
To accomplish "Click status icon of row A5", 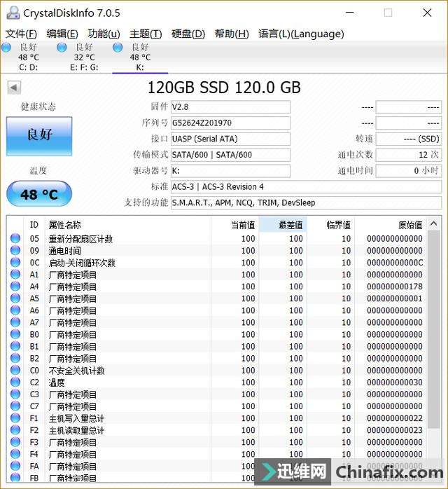I will tap(15, 298).
